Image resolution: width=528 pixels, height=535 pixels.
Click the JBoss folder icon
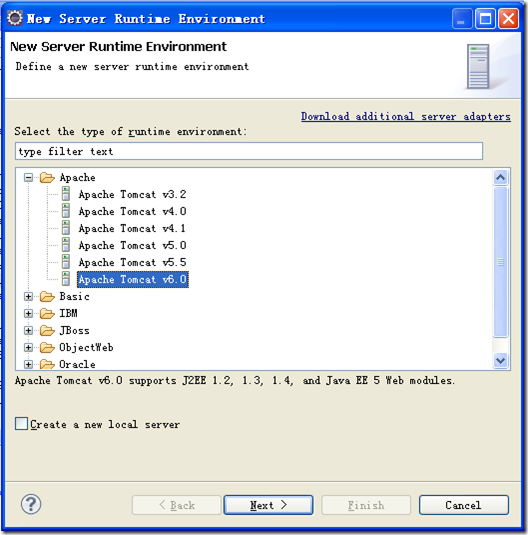click(47, 330)
